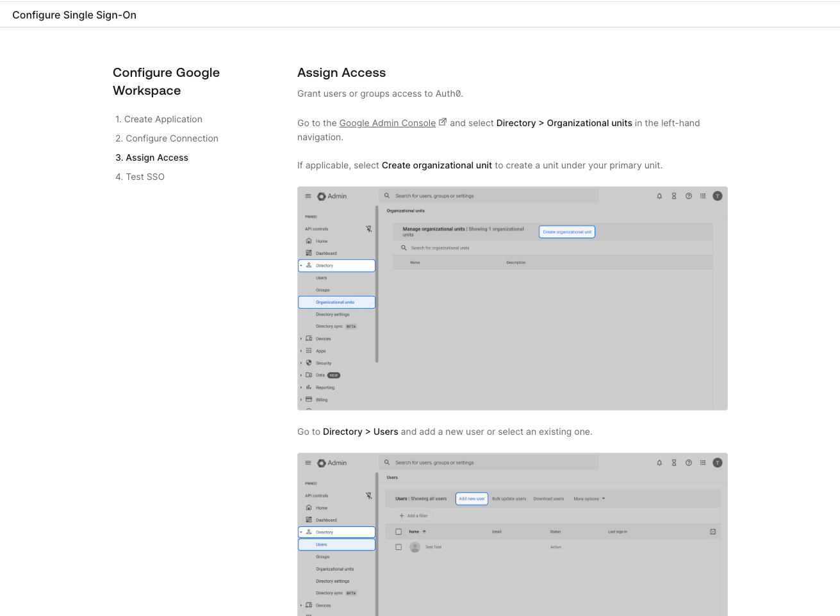Go to the Configure Connection step
Screen dimensions: 840x616
click(167, 138)
